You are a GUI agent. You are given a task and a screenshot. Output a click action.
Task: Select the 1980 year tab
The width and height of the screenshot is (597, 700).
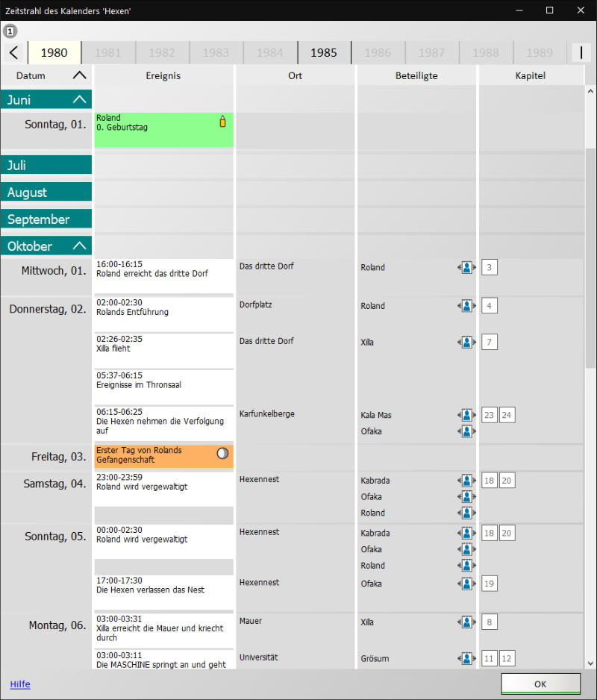54,53
